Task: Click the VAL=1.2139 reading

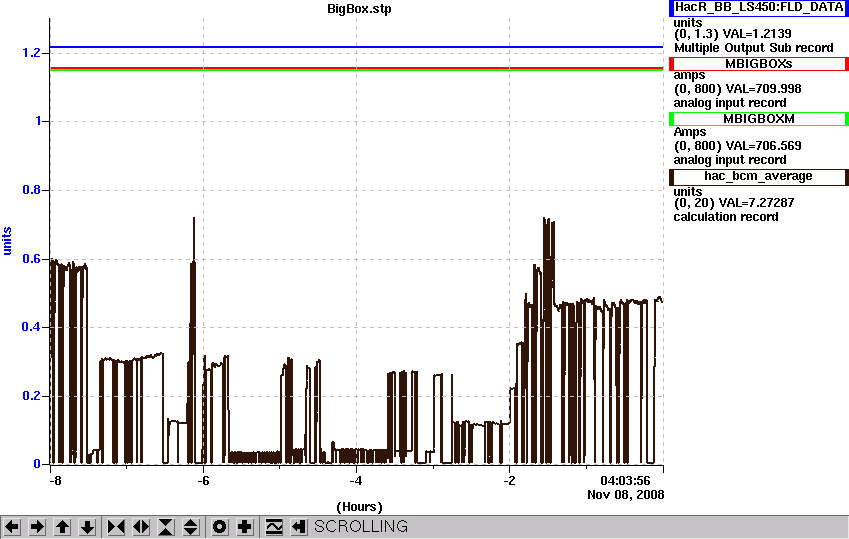Action: point(757,34)
